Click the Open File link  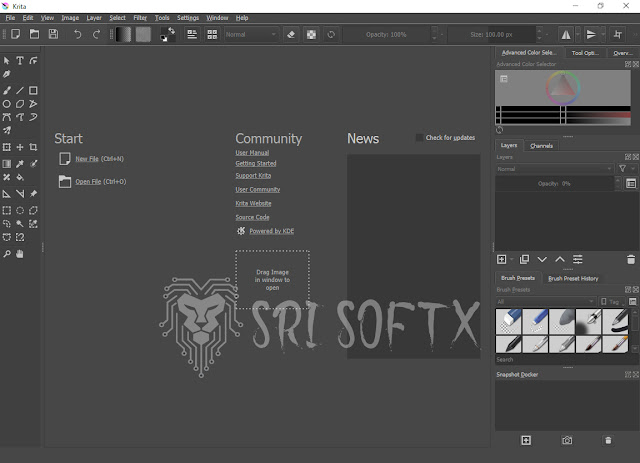coord(88,182)
